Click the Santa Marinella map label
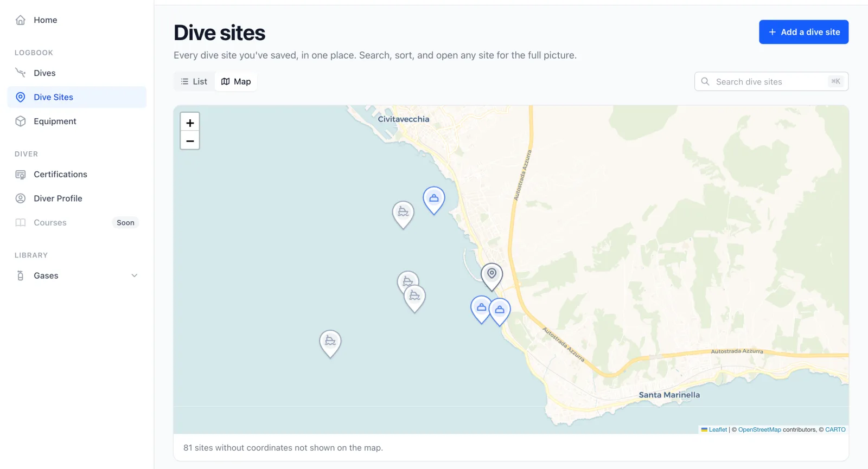 point(669,395)
